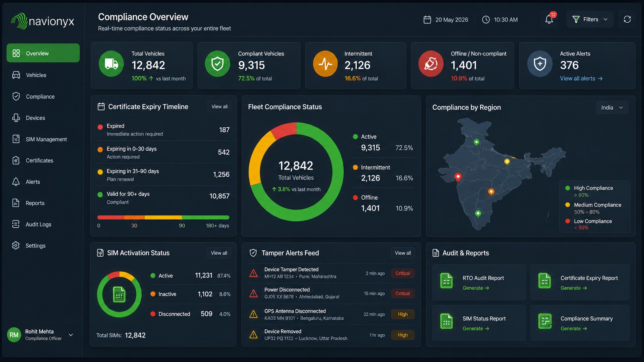
Task: Open Reports in the sidebar
Action: (43, 203)
